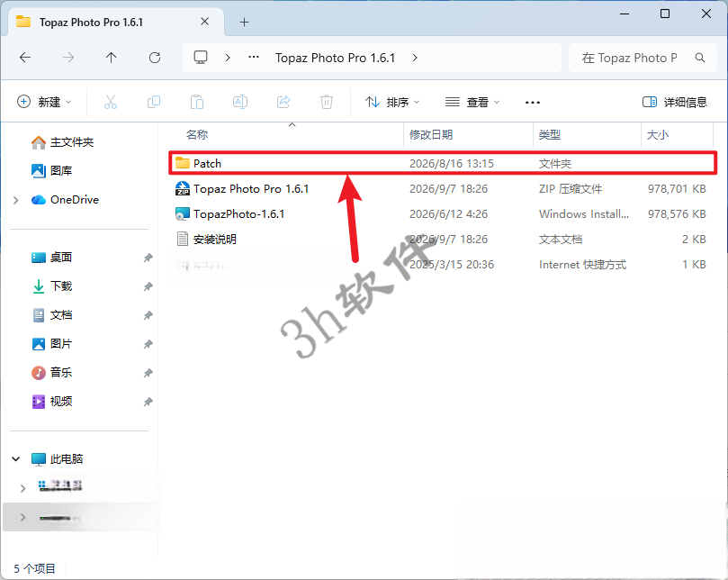
Task: Unpin 视频 using its pin icon
Action: 148,402
